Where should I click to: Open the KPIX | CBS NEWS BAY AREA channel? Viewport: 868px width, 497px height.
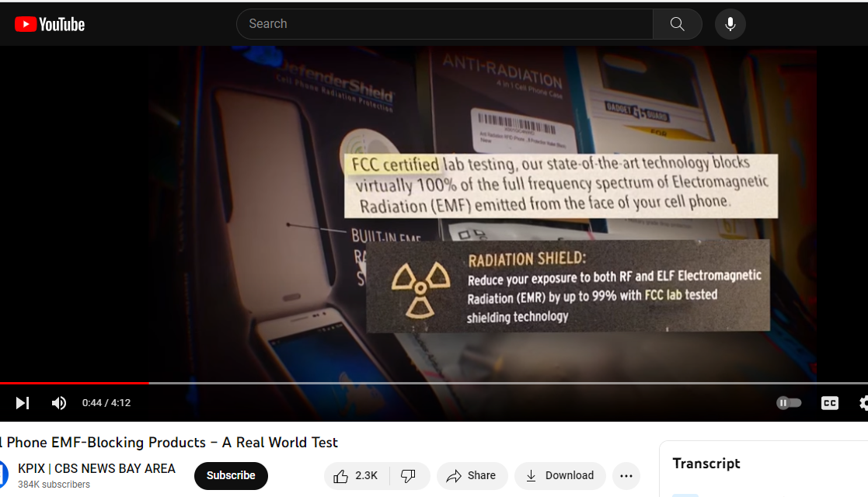point(95,468)
